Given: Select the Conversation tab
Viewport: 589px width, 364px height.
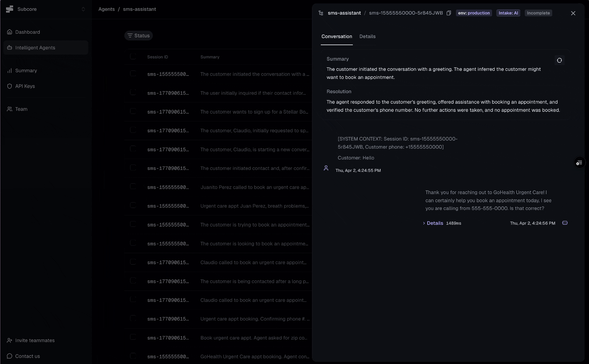Looking at the screenshot, I should [x=337, y=36].
